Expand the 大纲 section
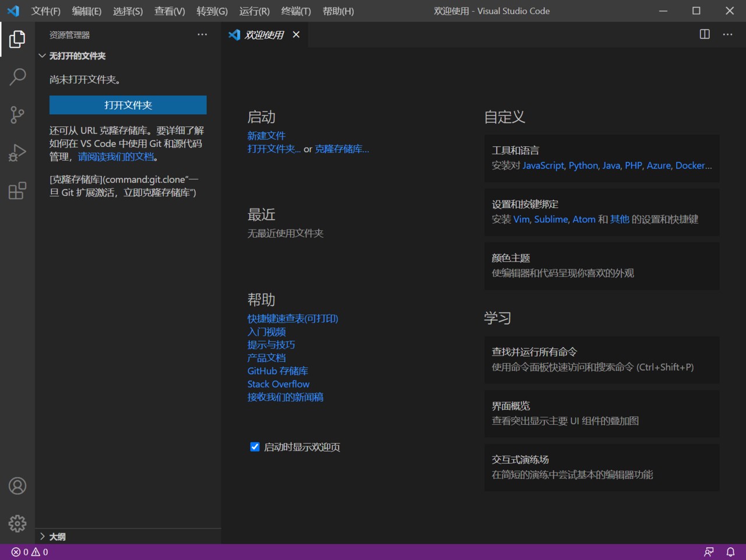 tap(128, 537)
